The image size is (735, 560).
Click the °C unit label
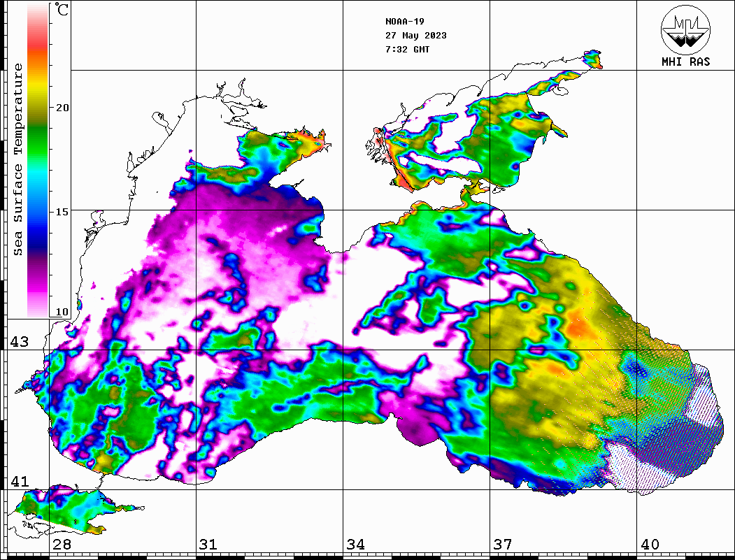(62, 9)
